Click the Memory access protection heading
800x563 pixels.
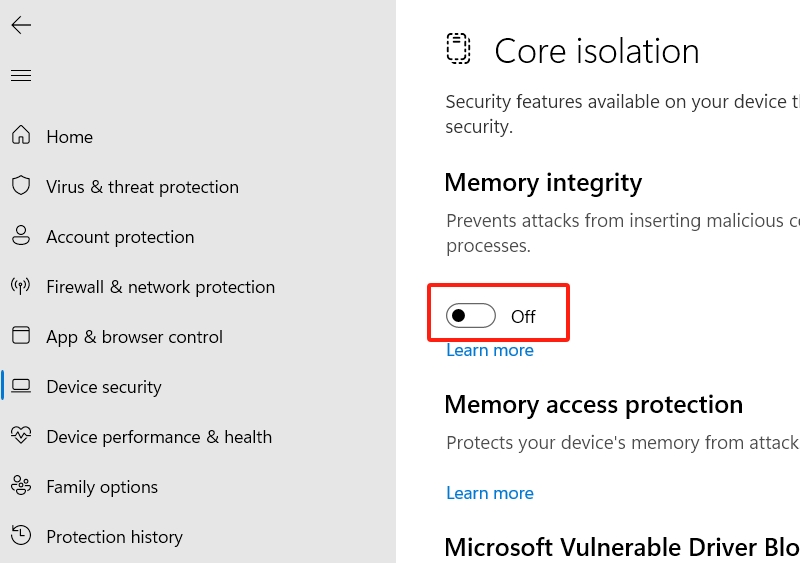click(x=593, y=405)
